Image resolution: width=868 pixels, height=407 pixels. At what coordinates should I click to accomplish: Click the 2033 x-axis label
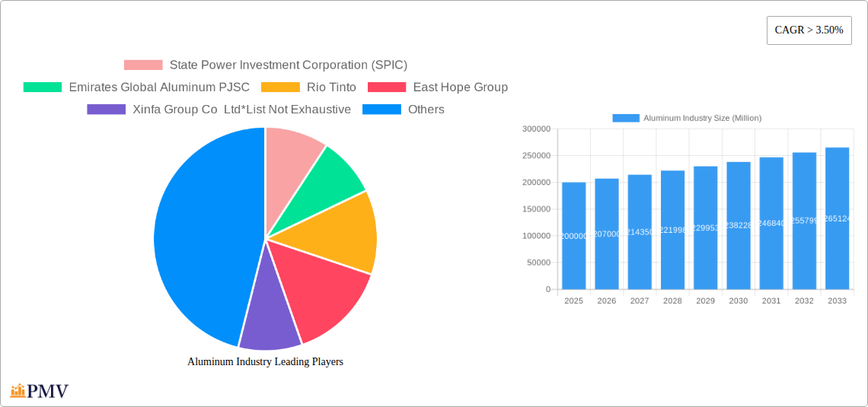(837, 300)
